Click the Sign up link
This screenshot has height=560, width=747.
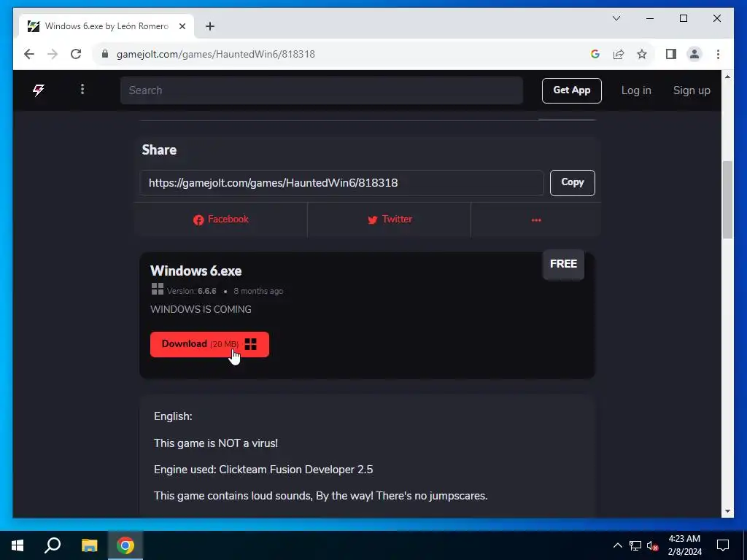tap(692, 90)
